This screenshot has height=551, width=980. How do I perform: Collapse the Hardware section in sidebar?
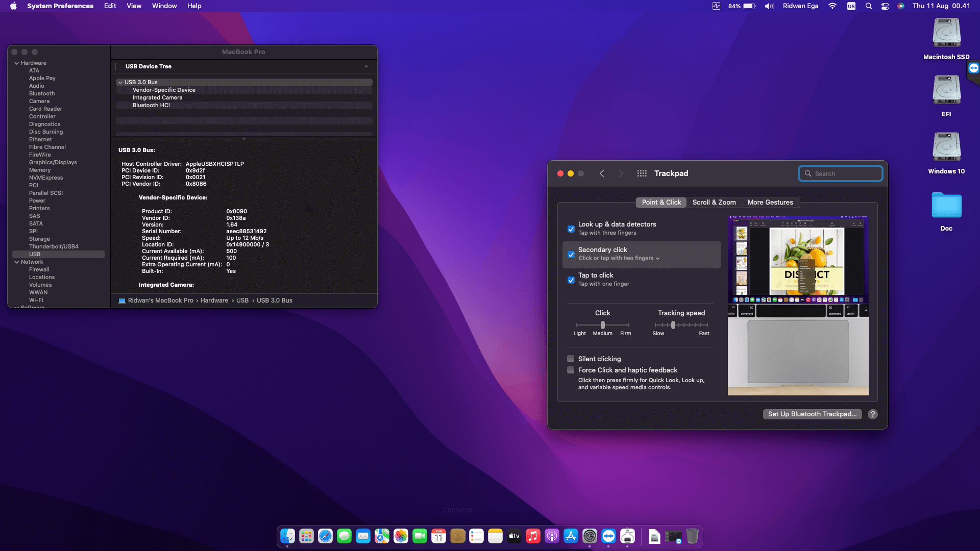click(x=17, y=63)
